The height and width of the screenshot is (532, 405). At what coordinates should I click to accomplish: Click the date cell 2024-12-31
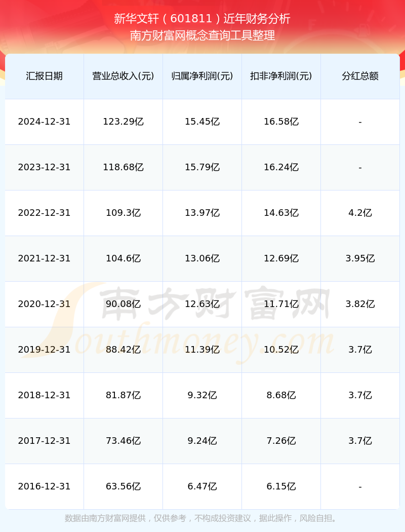[45, 122]
